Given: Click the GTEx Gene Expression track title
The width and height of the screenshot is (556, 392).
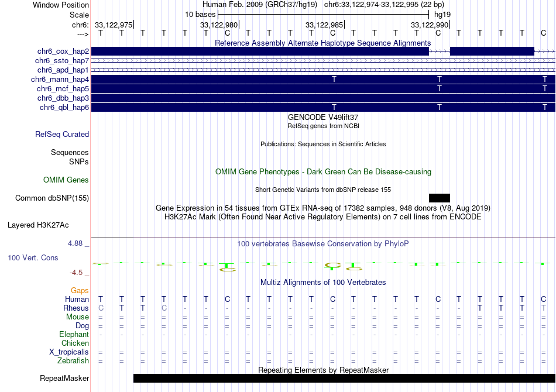Looking at the screenshot, I should click(323, 208).
